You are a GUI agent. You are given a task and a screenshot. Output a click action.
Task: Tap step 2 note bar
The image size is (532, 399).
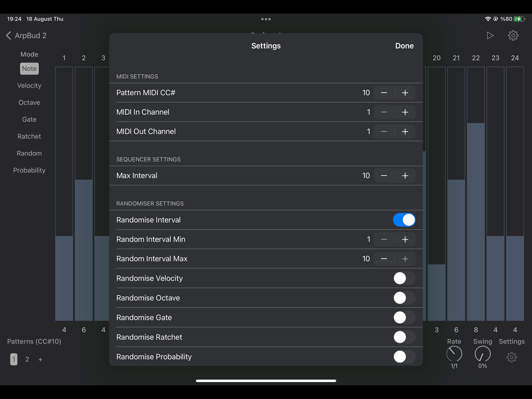84,194
